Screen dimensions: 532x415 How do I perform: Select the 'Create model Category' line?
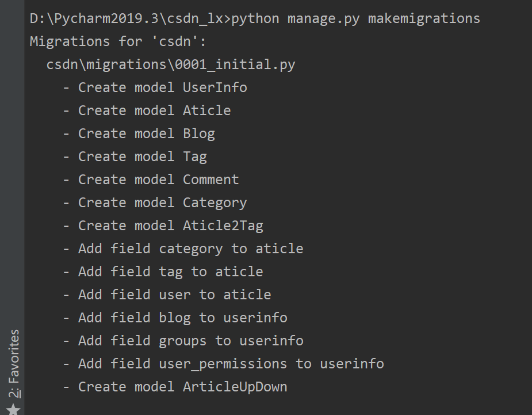click(x=155, y=203)
